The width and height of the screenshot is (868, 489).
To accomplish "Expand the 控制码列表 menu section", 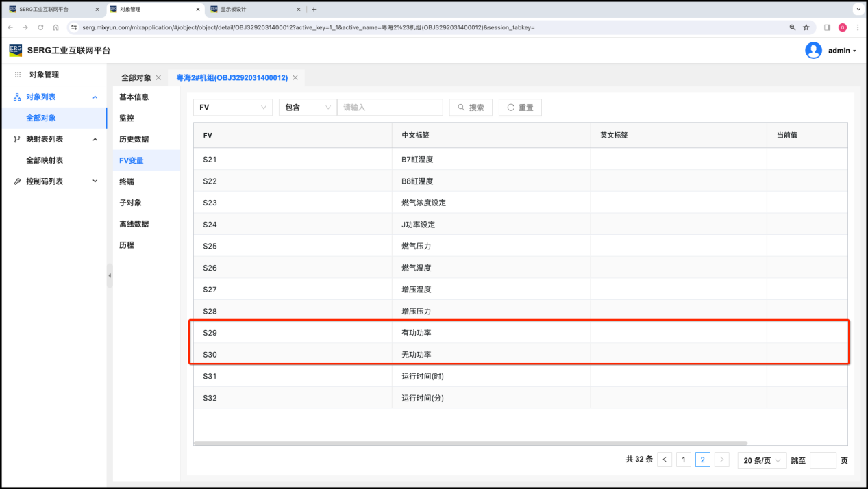I will pos(95,181).
